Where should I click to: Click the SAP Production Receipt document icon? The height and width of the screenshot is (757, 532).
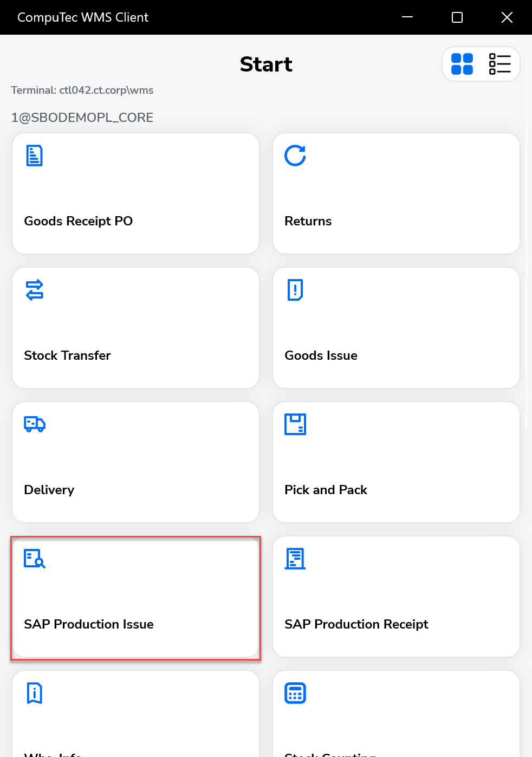coord(295,558)
